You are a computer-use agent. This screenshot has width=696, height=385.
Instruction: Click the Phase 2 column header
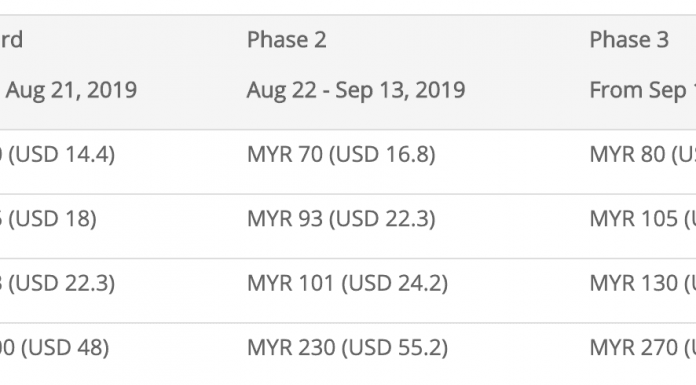pos(287,40)
